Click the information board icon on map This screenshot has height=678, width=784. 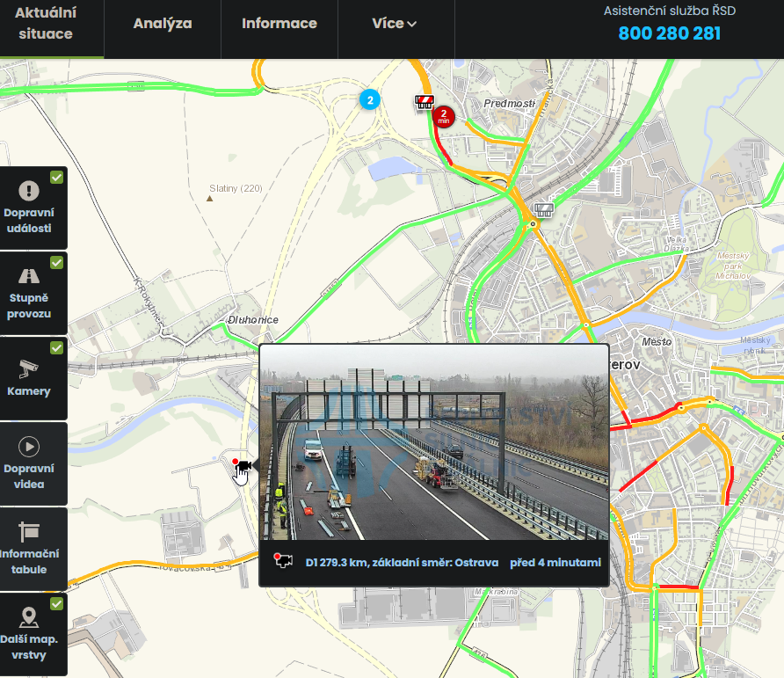coord(544,209)
